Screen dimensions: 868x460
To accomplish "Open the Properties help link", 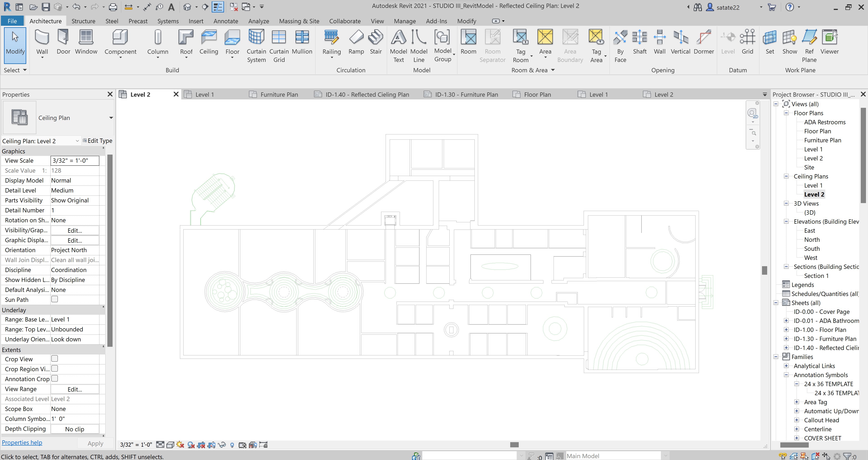I will [x=22, y=442].
